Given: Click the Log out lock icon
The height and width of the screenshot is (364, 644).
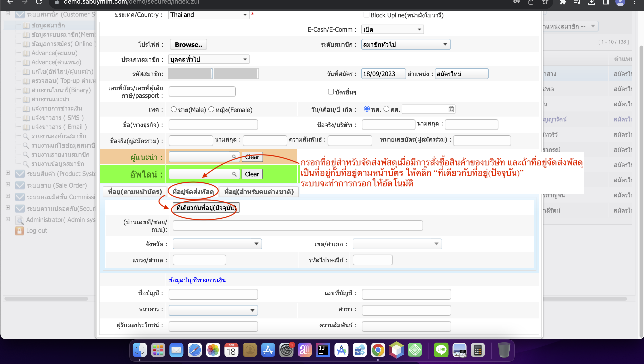Looking at the screenshot, I should tap(19, 230).
